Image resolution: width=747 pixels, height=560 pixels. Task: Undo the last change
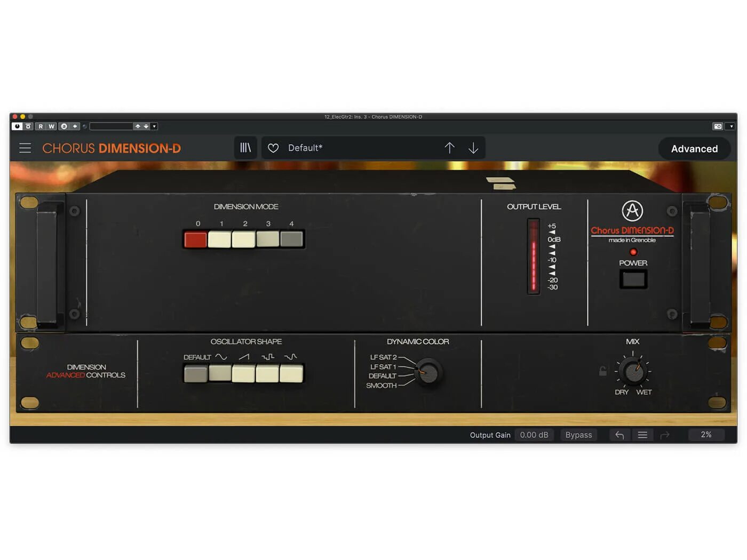(619, 435)
